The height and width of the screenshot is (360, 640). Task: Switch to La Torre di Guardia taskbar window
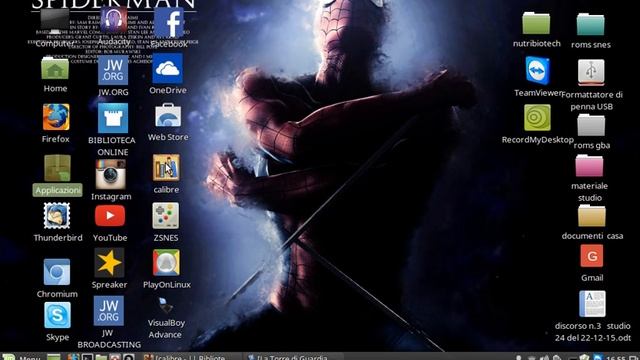click(291, 356)
